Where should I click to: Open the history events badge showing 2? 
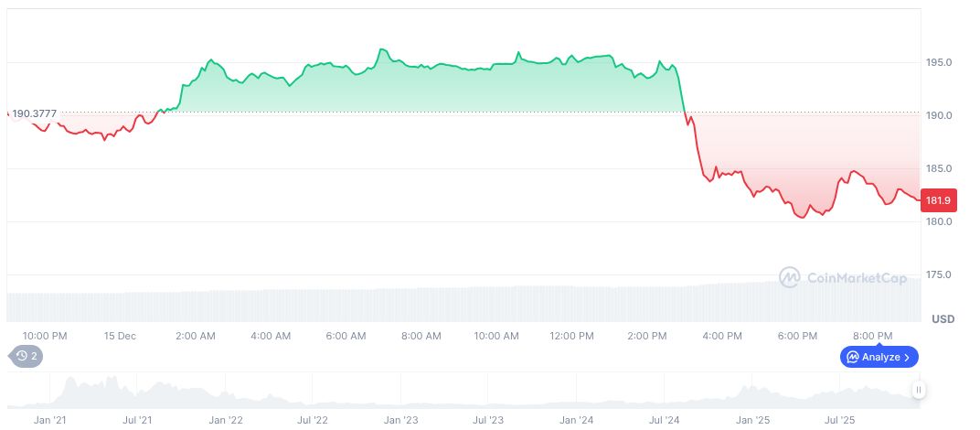27,357
